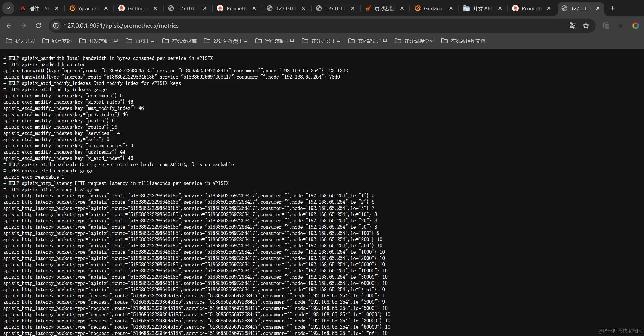Open the browser side panel
The image size is (644, 336).
pyautogui.click(x=606, y=26)
